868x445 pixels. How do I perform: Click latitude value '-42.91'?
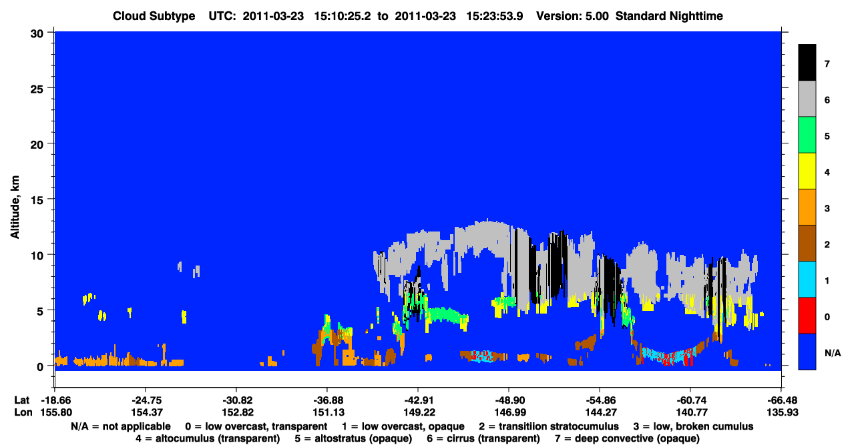418,400
